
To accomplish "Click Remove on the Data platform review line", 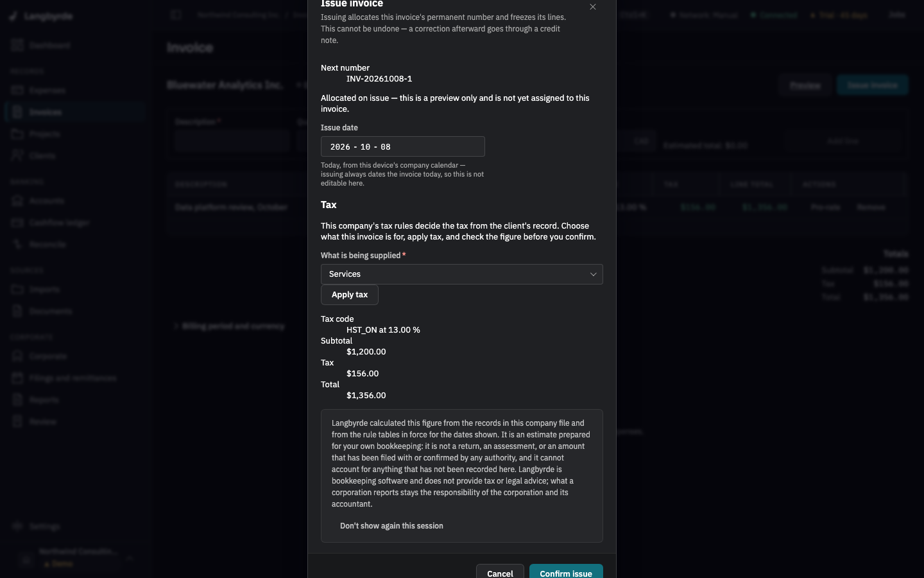I will (x=871, y=207).
